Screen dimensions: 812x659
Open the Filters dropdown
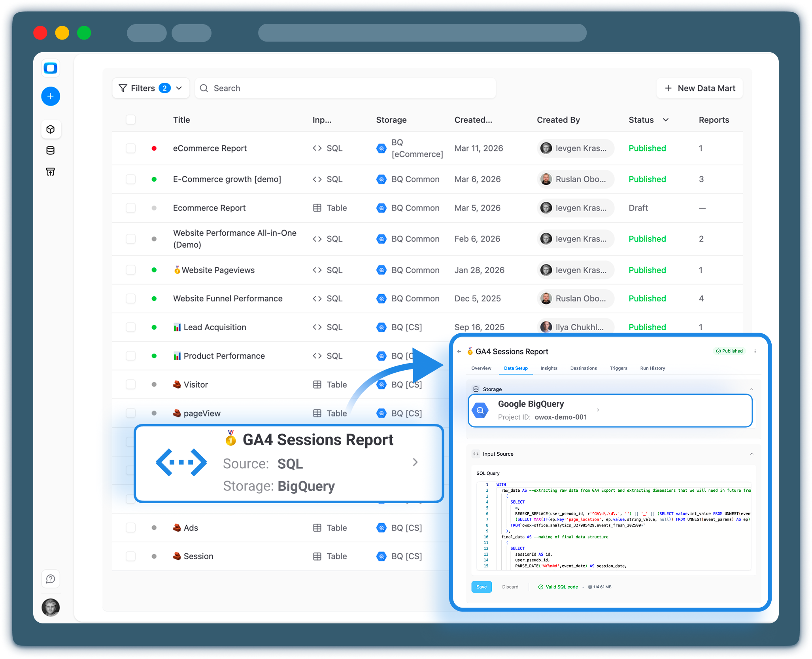pos(151,88)
